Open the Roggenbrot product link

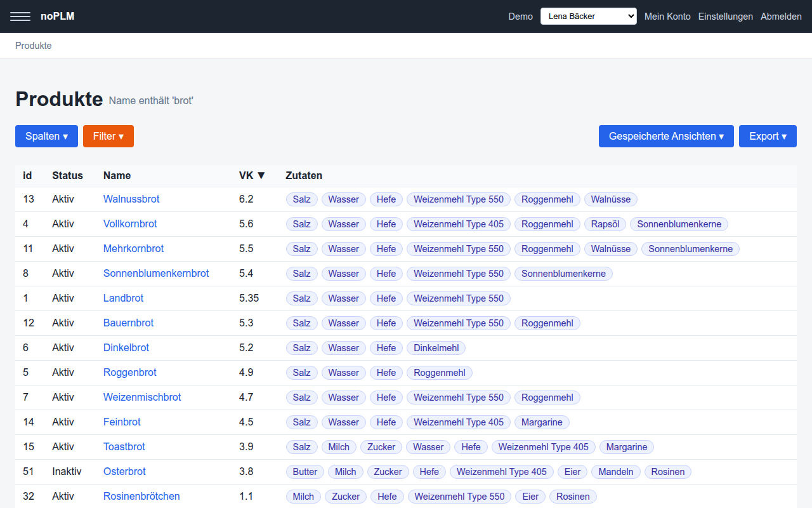click(x=129, y=372)
